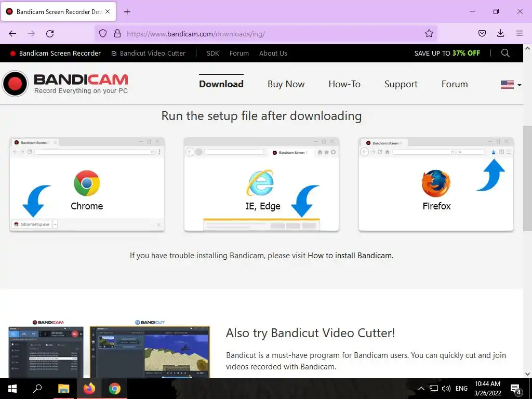532x399 pixels.
Task: Click the Internet Explorer Edge logo
Action: click(261, 183)
